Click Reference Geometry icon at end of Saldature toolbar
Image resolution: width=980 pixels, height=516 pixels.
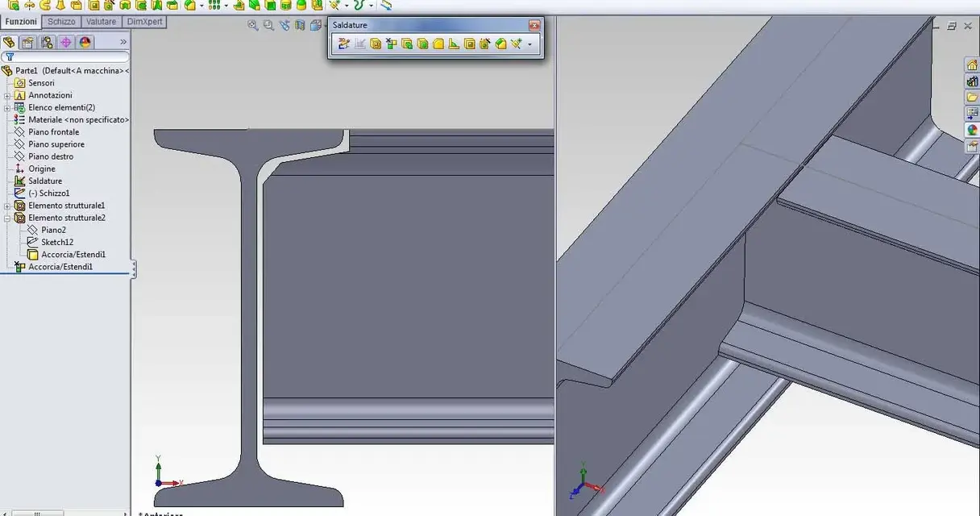(x=516, y=44)
